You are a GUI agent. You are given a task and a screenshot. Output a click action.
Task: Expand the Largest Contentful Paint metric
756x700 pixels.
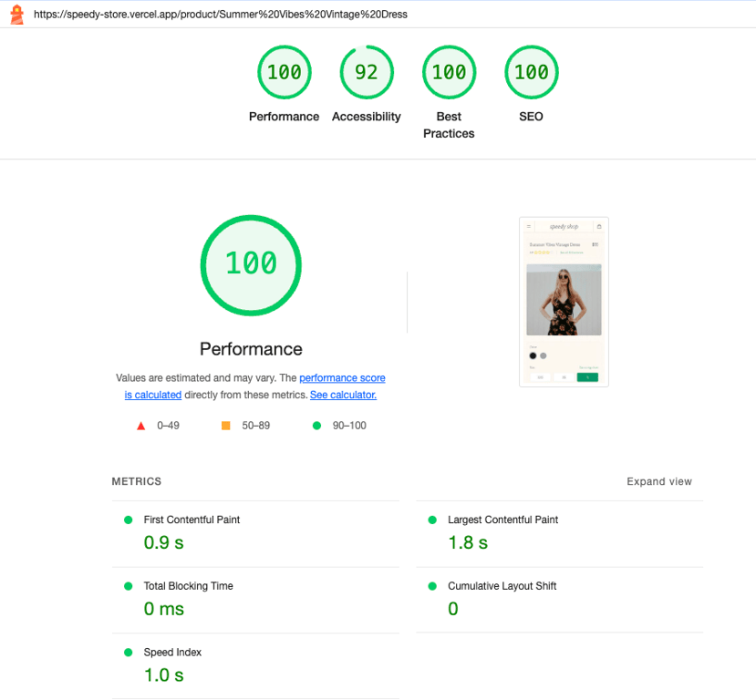559,534
